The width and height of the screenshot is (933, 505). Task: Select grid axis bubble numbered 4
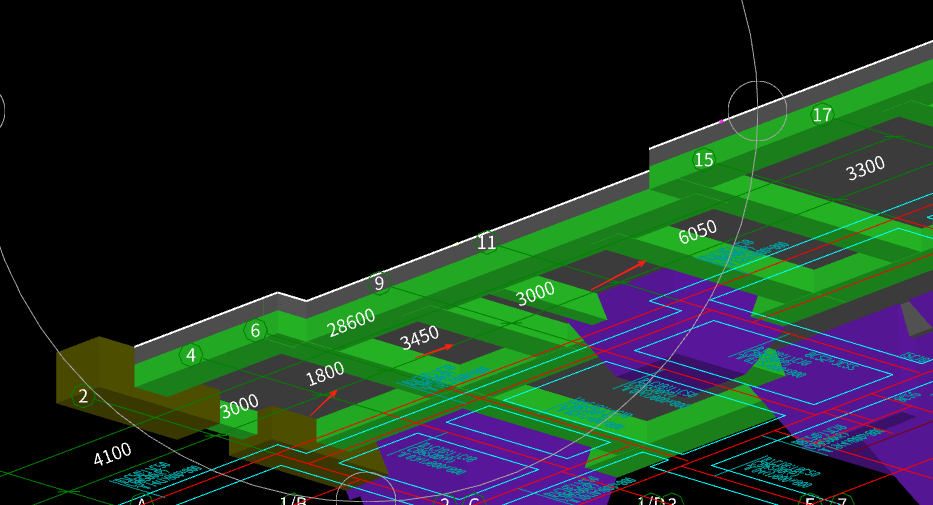coord(190,355)
